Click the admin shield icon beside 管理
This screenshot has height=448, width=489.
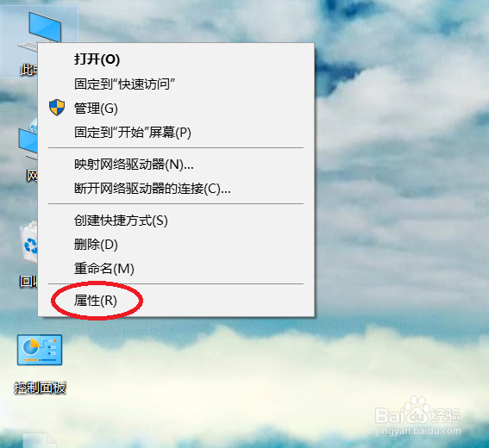pyautogui.click(x=57, y=108)
